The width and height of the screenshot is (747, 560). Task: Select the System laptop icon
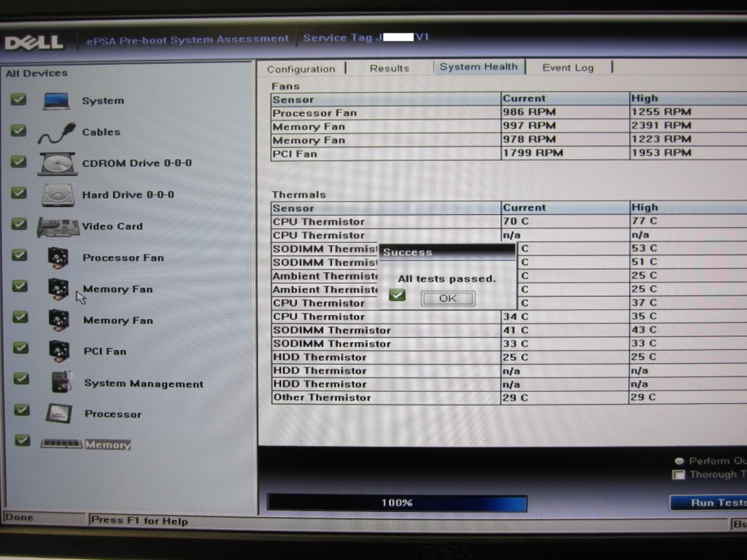click(56, 101)
